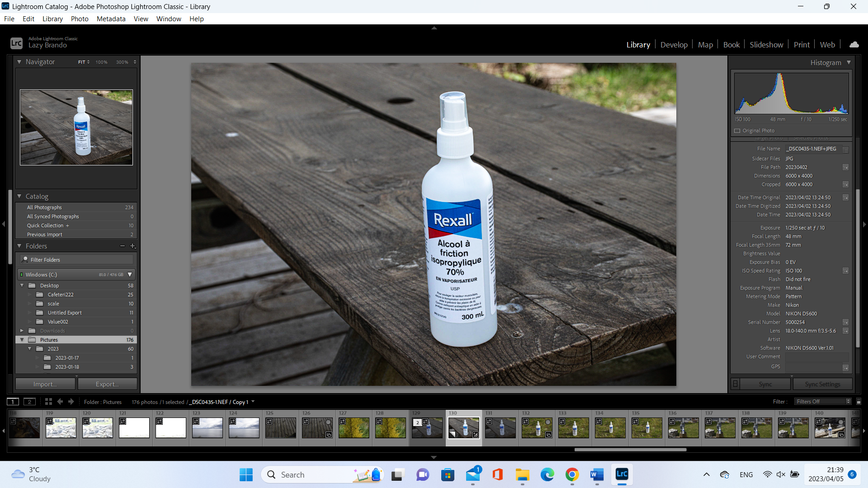Toggle the filter lock switch at filmstrip right
This screenshot has width=868, height=488.
tap(859, 402)
